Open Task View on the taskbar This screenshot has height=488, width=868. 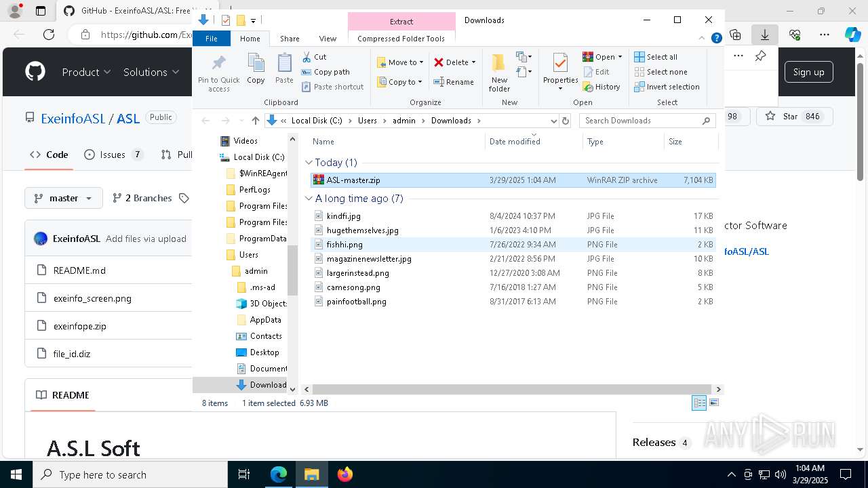245,474
